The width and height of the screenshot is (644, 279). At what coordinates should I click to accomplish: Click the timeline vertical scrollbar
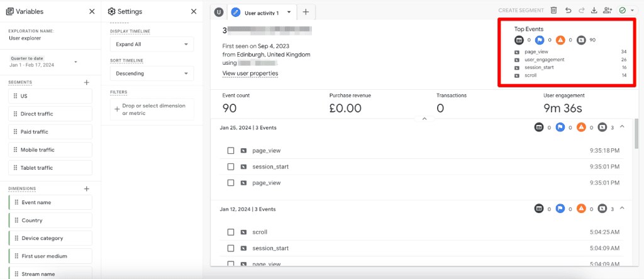[x=636, y=134]
